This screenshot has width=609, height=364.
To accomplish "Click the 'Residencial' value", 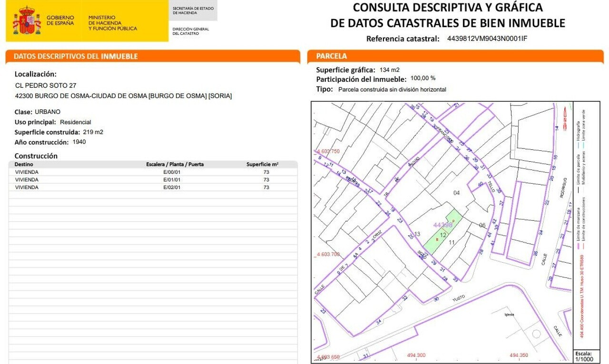I will pos(75,122).
